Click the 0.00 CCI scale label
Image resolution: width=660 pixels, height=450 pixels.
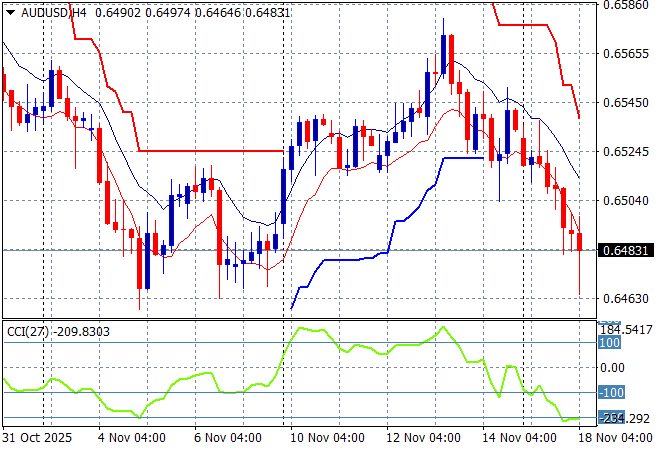pos(612,368)
